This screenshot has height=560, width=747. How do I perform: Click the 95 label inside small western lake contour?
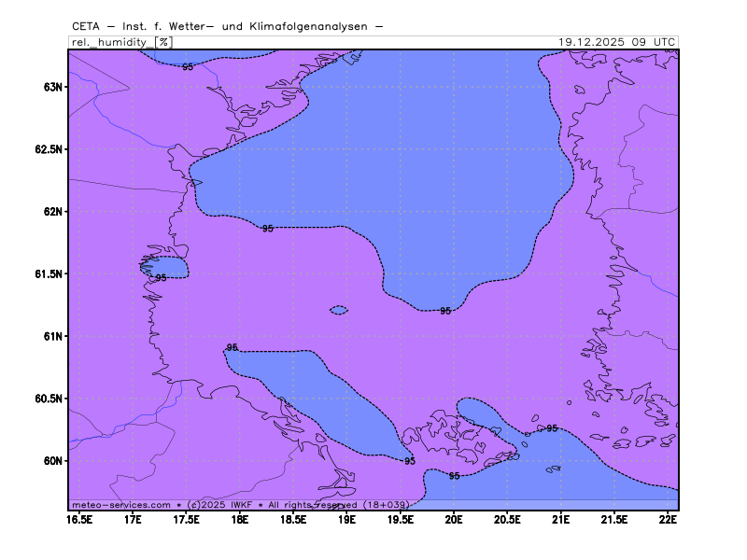pyautogui.click(x=161, y=278)
